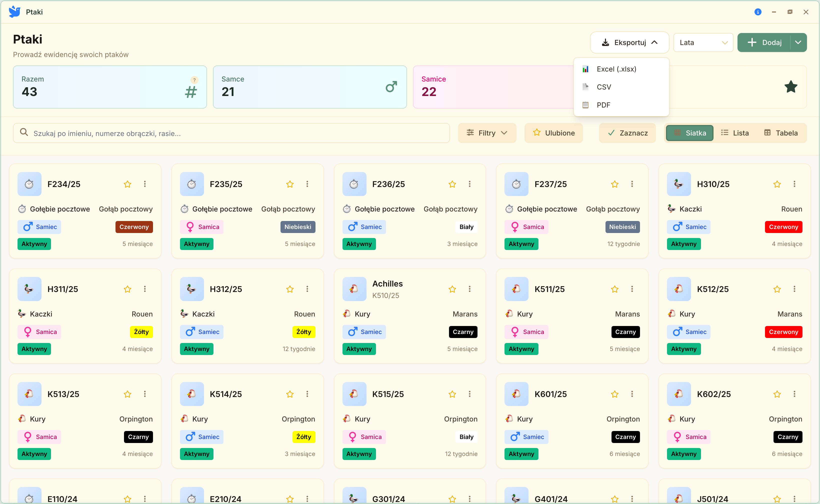Viewport: 820px width, 504px height.
Task: Open the Lata dropdown
Action: [703, 43]
